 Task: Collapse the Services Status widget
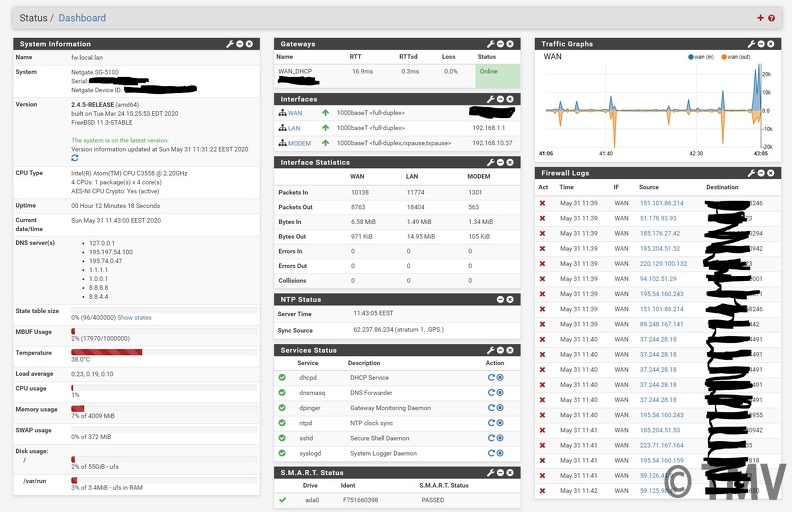(x=500, y=350)
